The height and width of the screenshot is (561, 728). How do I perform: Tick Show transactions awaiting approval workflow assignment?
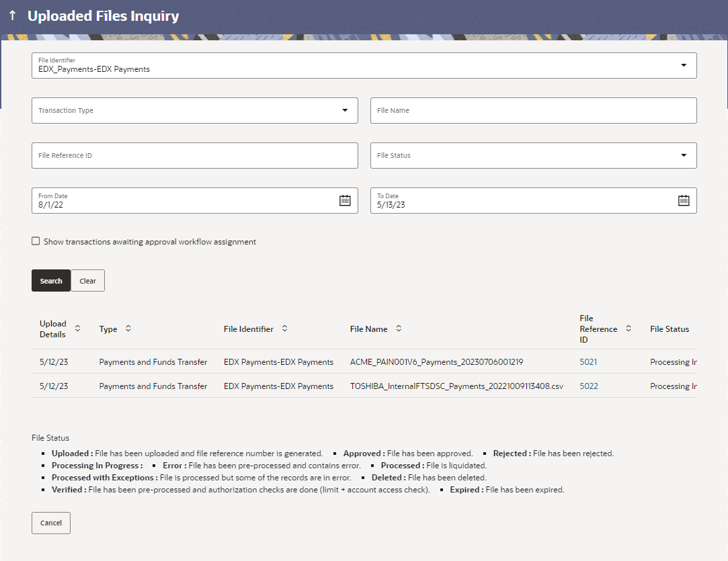36,241
